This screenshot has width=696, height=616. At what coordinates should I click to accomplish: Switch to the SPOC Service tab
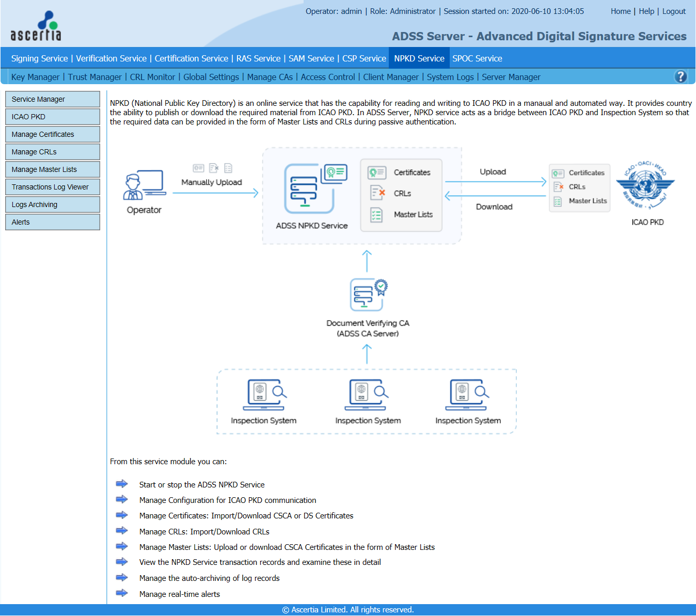(477, 58)
